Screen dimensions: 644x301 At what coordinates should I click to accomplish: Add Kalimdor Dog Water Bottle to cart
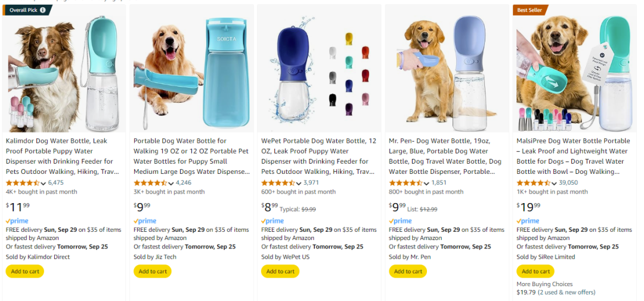click(x=24, y=271)
